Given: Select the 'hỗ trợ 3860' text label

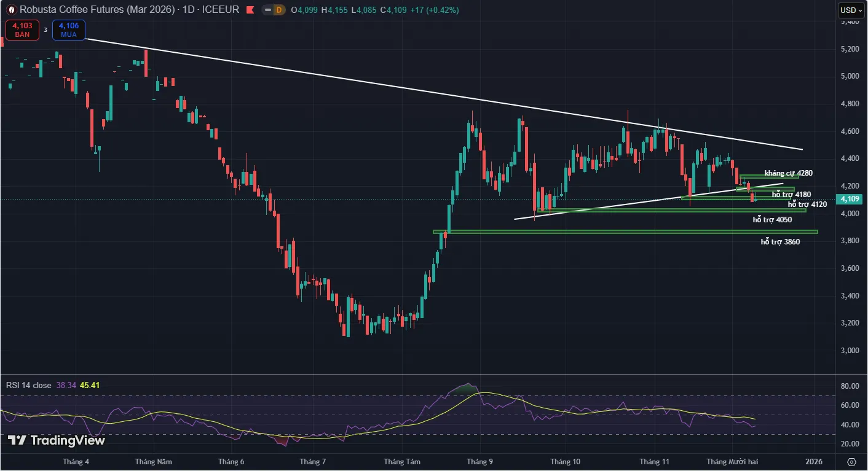Looking at the screenshot, I should point(780,242).
